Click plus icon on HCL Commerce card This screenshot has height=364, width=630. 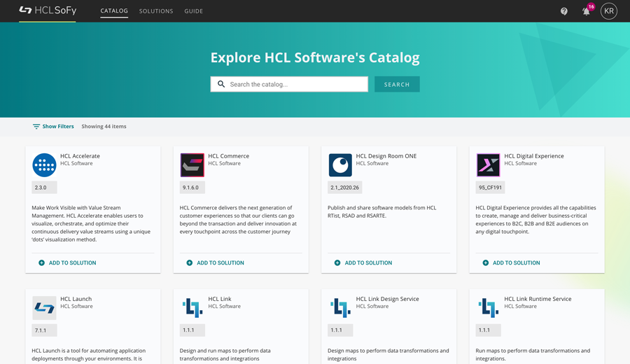(x=189, y=262)
